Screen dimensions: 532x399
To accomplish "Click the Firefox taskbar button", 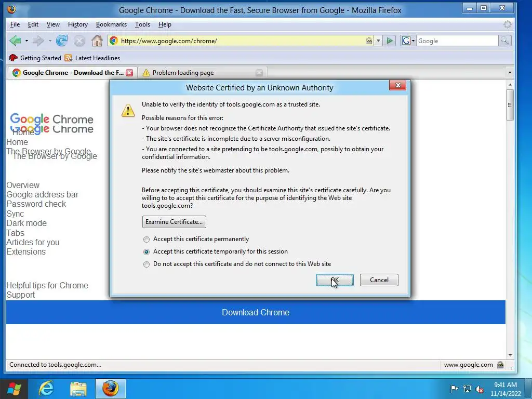I will [111, 389].
